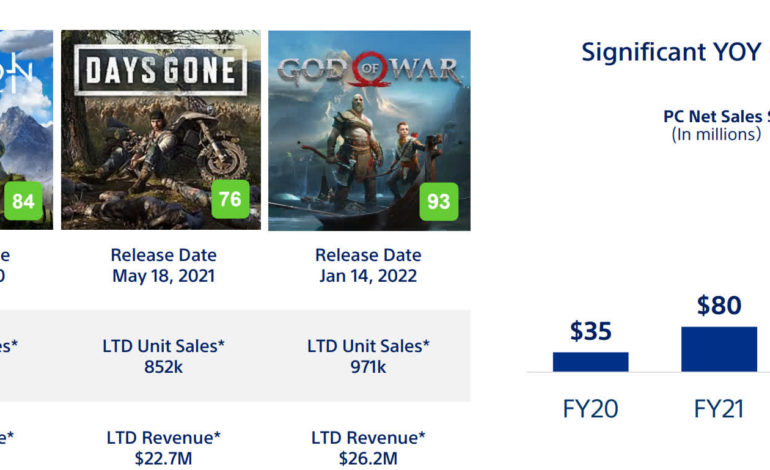The image size is (770, 470).
Task: Click the green 84 score badge
Action: [x=22, y=202]
